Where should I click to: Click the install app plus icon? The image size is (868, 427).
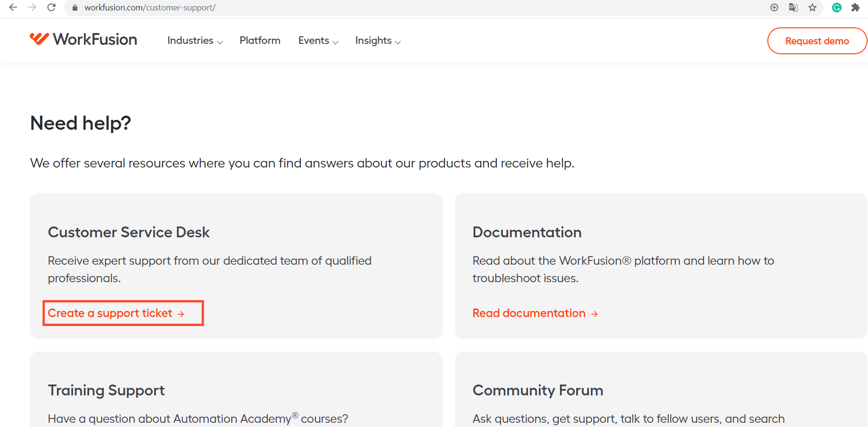pos(774,8)
